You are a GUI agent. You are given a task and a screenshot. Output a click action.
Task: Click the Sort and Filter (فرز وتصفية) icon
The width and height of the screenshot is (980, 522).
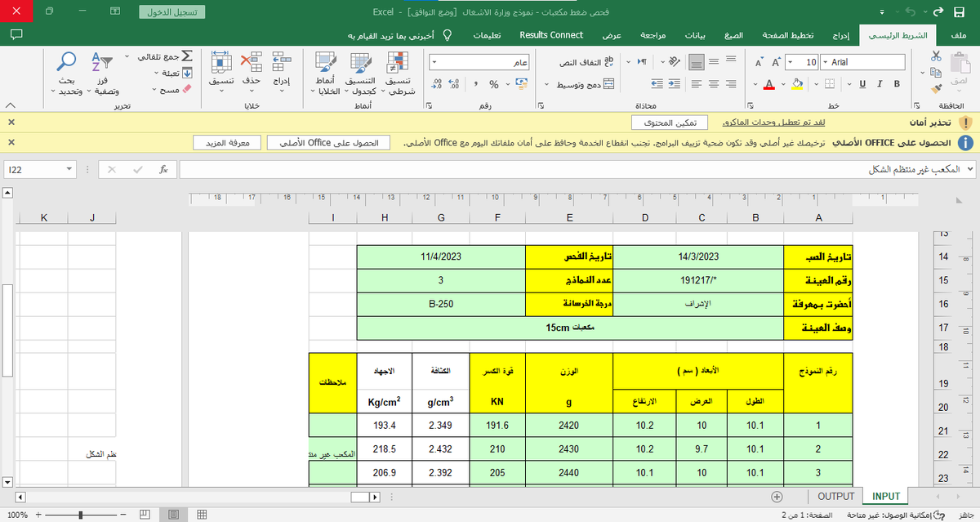pyautogui.click(x=101, y=62)
